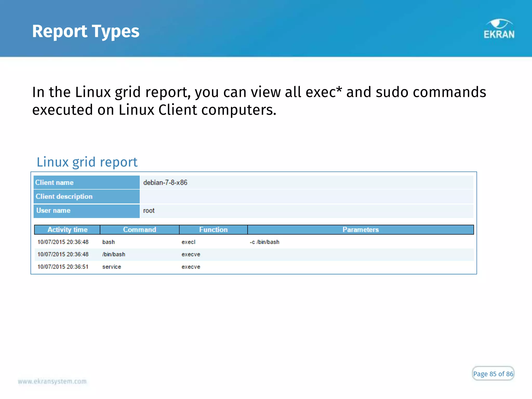Image resolution: width=532 pixels, height=399 pixels.
Task: Click the User name label cell
Action: [87, 211]
